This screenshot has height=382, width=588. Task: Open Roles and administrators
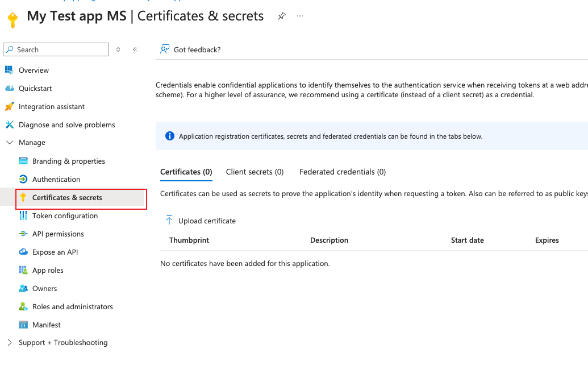pos(72,307)
